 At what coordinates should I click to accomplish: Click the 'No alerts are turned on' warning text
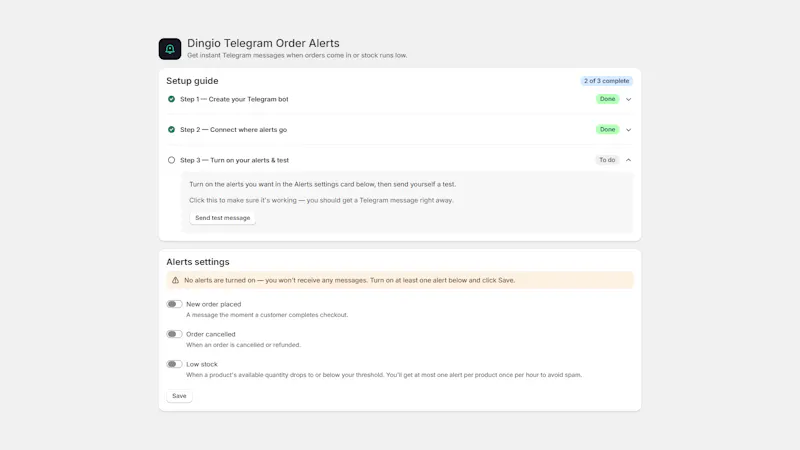click(349, 280)
